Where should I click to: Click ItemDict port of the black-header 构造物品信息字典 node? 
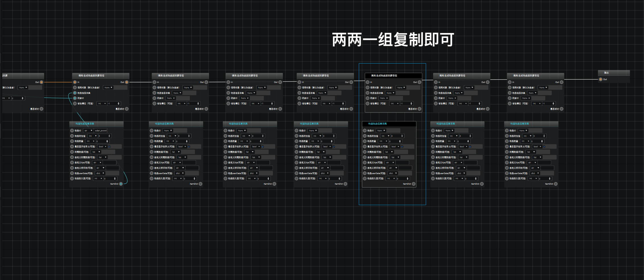[x=414, y=184]
